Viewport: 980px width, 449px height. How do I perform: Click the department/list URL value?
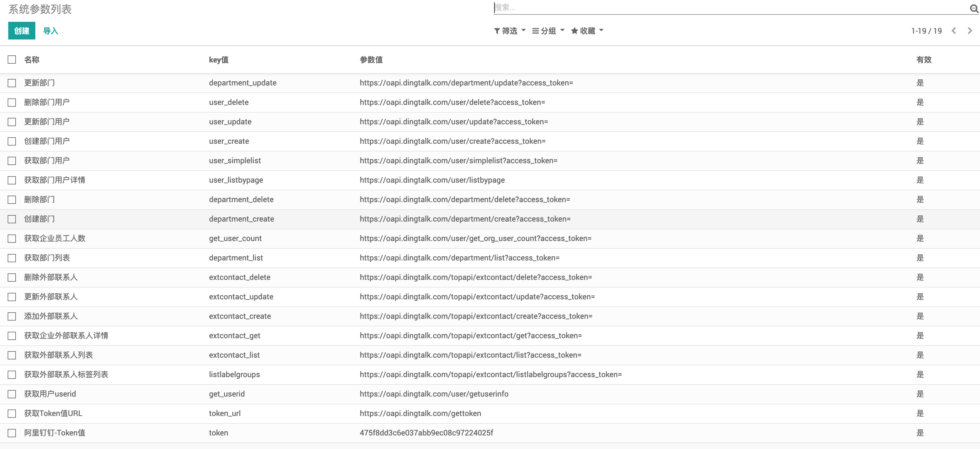click(460, 257)
